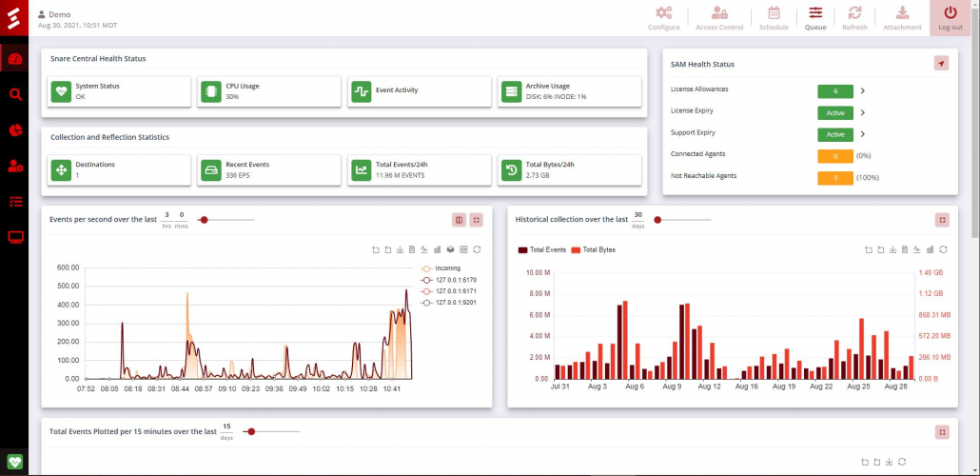
Task: Switch Historical collection chart to bar type
Action: [930, 249]
